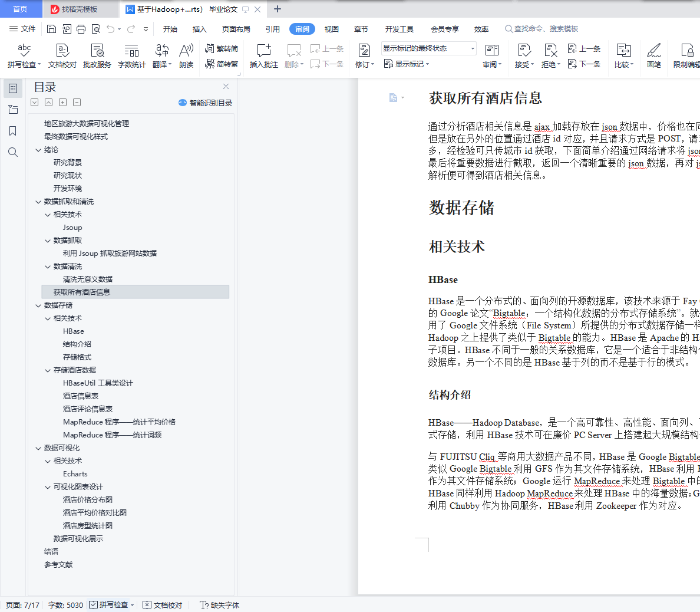This screenshot has height=612, width=700.
Task: Open 批改服务 correction service
Action: 97,56
